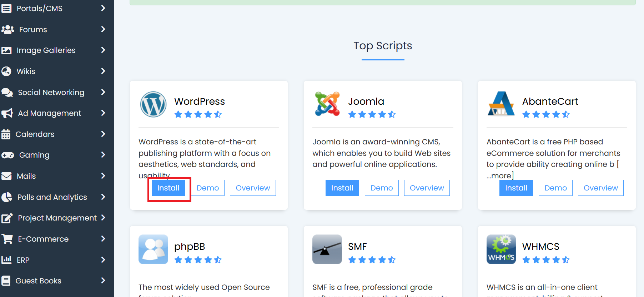Image resolution: width=644 pixels, height=297 pixels.
Task: Click the WordPress logo
Action: [x=153, y=104]
